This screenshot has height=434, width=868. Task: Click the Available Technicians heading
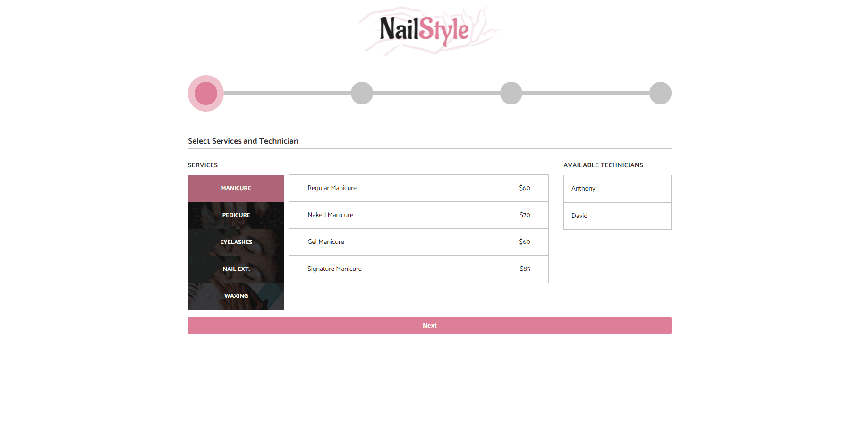pos(603,165)
